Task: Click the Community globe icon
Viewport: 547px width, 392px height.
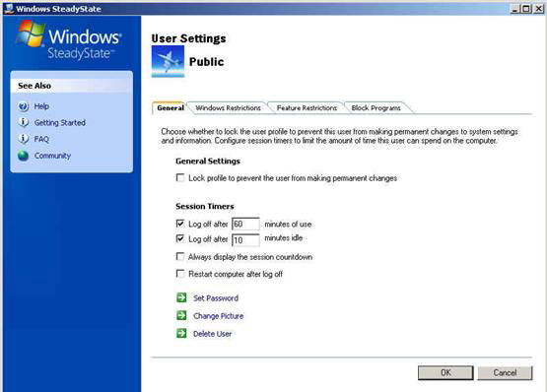Action: (x=24, y=156)
